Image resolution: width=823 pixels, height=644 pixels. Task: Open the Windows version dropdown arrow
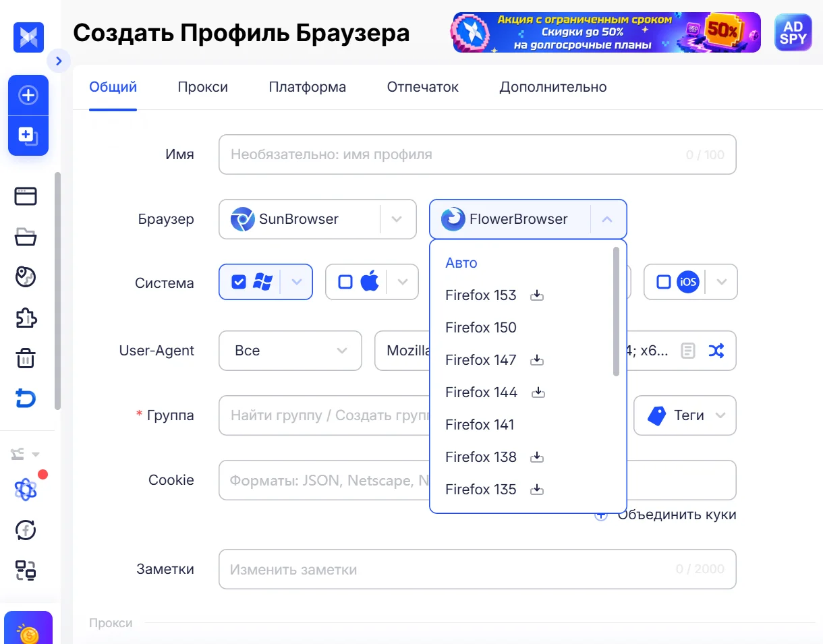tap(297, 282)
